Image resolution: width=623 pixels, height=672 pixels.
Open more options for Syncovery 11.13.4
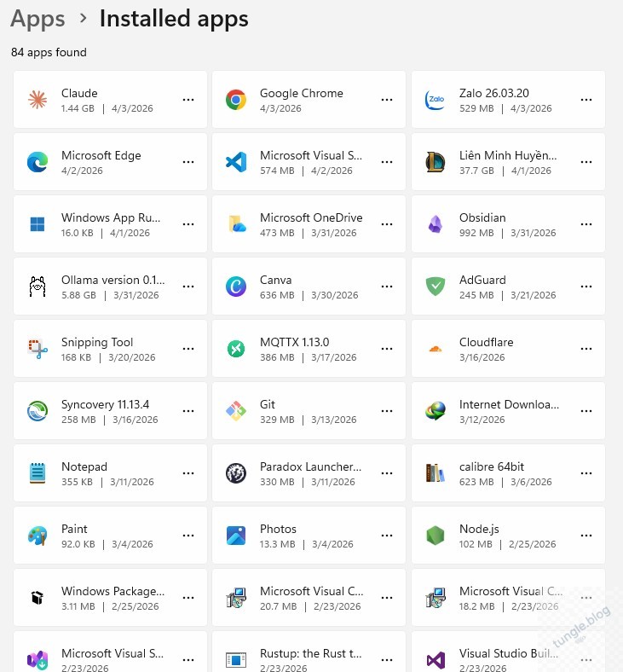coord(188,411)
